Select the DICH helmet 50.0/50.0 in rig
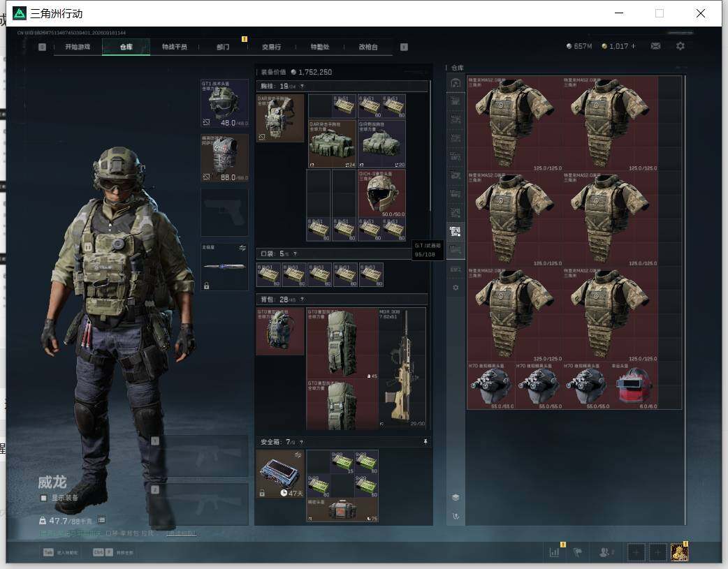This screenshot has height=569, width=728. (381, 193)
